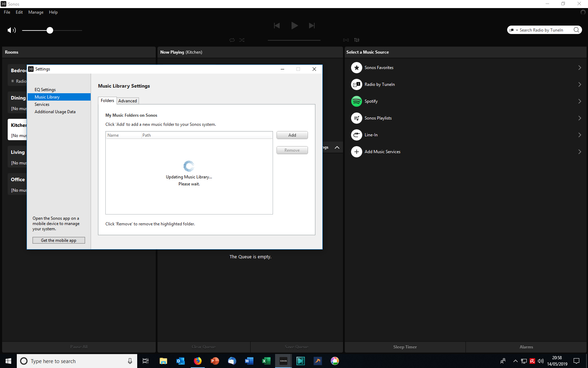
Task: Click the mute volume speaker icon
Action: coord(12,30)
